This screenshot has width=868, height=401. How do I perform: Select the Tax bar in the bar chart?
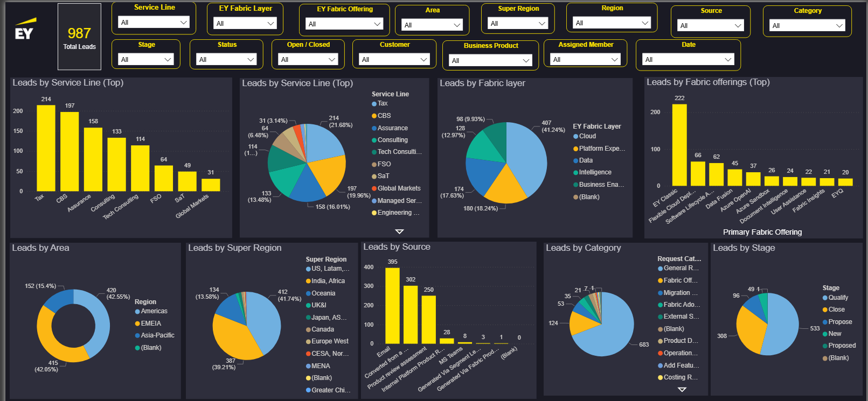tap(46, 148)
